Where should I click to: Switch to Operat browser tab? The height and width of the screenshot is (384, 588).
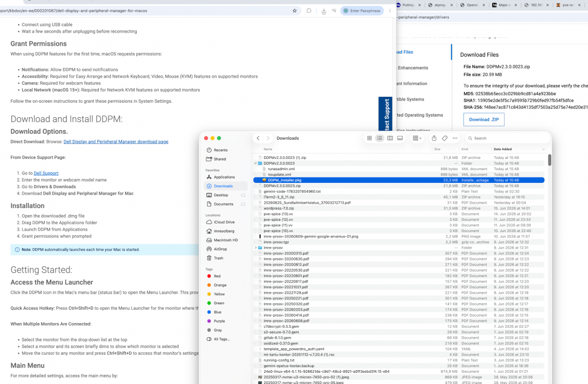pos(473,5)
